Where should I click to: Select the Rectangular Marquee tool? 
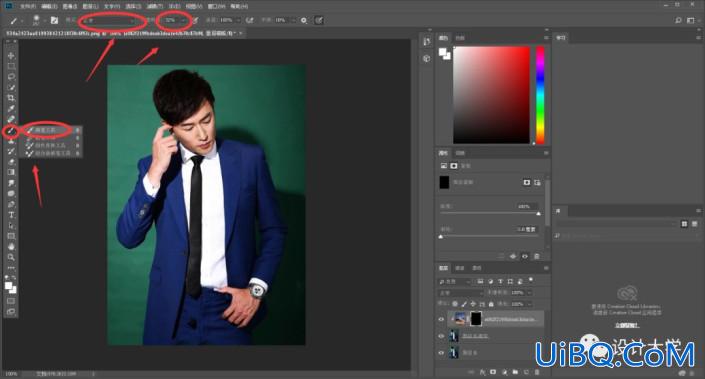click(x=11, y=67)
